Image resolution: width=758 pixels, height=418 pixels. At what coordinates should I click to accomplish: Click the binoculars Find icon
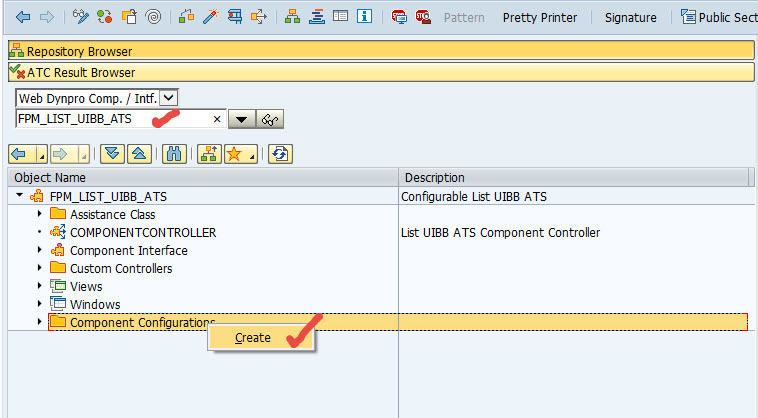[x=174, y=154]
